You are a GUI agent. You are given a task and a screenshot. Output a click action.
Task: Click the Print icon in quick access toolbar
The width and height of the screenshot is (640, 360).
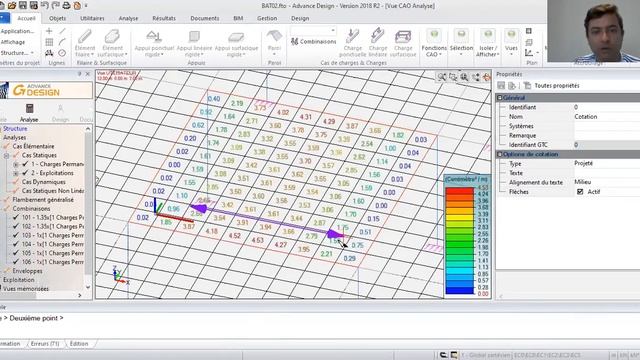click(66, 6)
